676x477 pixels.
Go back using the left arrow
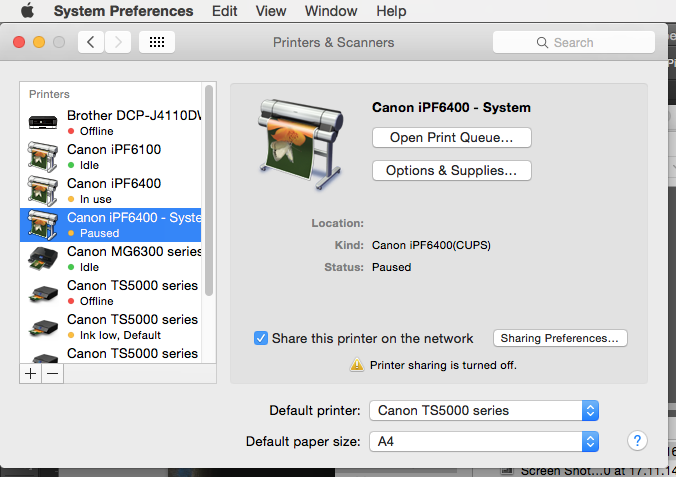91,42
